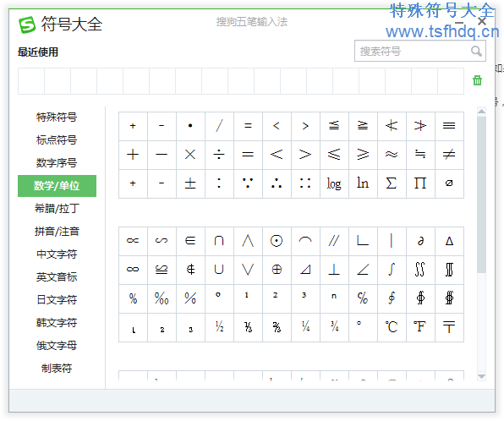Insert the superscript n symbol
Image resolution: width=504 pixels, height=421 pixels.
click(x=334, y=298)
